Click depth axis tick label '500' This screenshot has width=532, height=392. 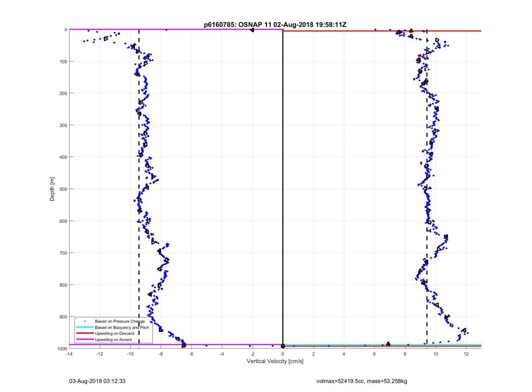(63, 189)
